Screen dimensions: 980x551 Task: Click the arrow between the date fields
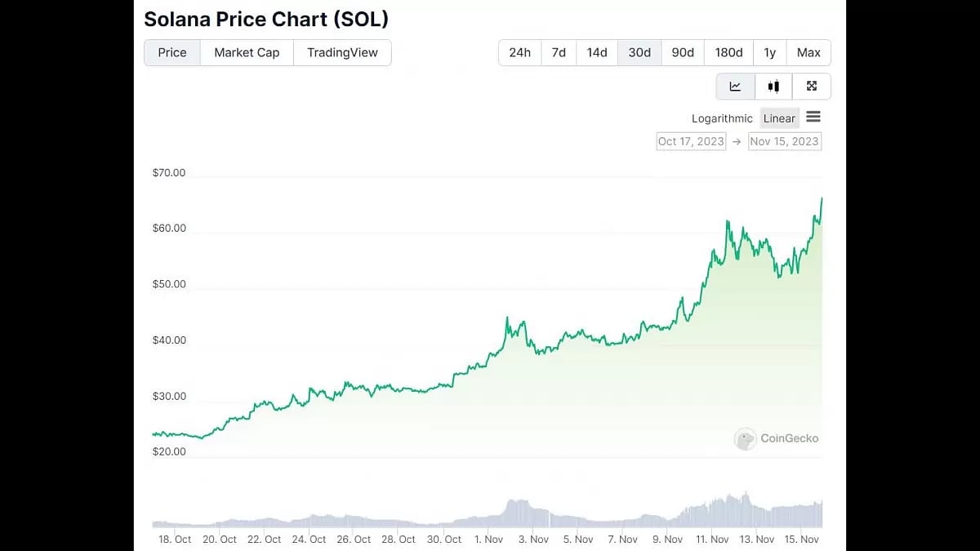[x=736, y=140]
